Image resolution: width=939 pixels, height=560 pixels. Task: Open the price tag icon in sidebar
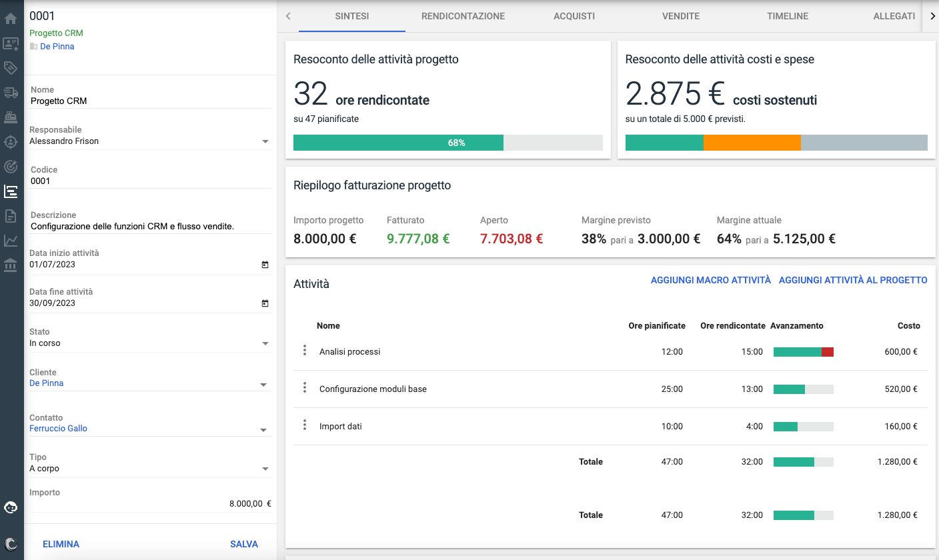(11, 67)
